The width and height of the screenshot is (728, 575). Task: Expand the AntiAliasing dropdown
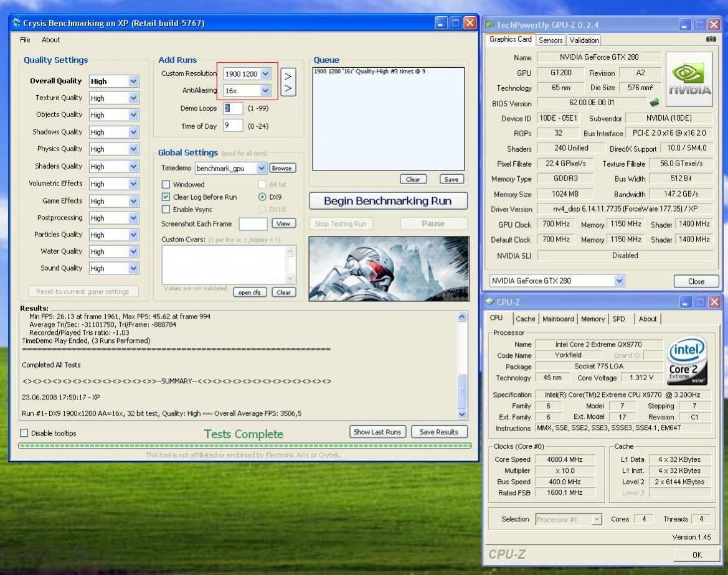(265, 90)
